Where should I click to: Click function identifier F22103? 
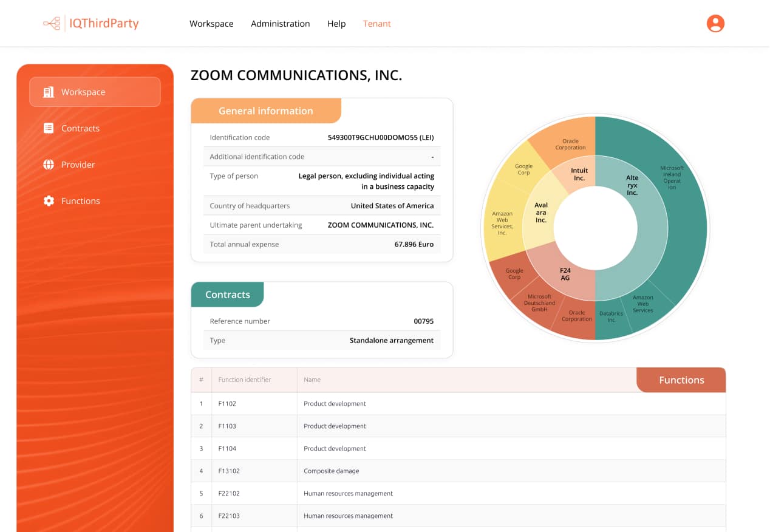coord(229,516)
